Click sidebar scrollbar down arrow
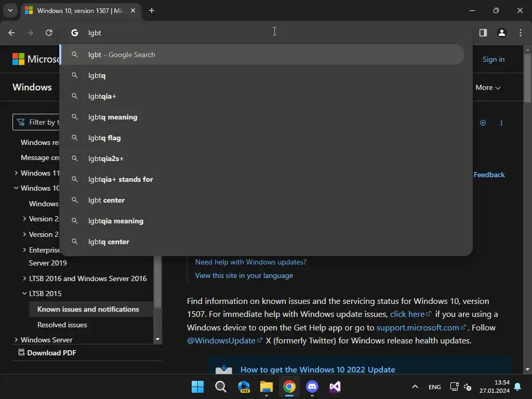Screen dimensions: 532x399 [157, 339]
